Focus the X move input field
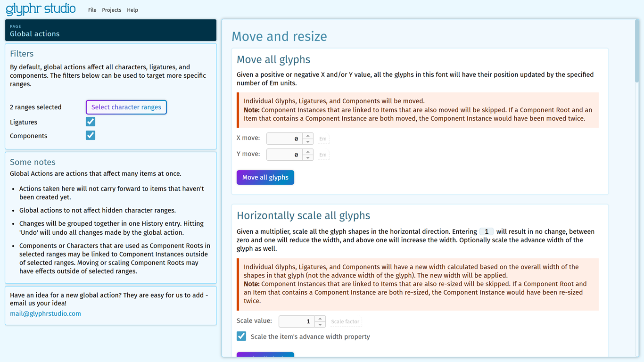 (x=284, y=139)
